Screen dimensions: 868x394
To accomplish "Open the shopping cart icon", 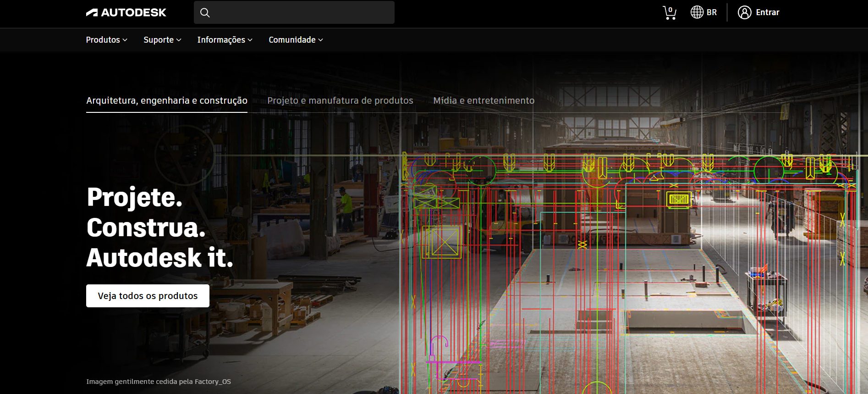I will coord(670,12).
